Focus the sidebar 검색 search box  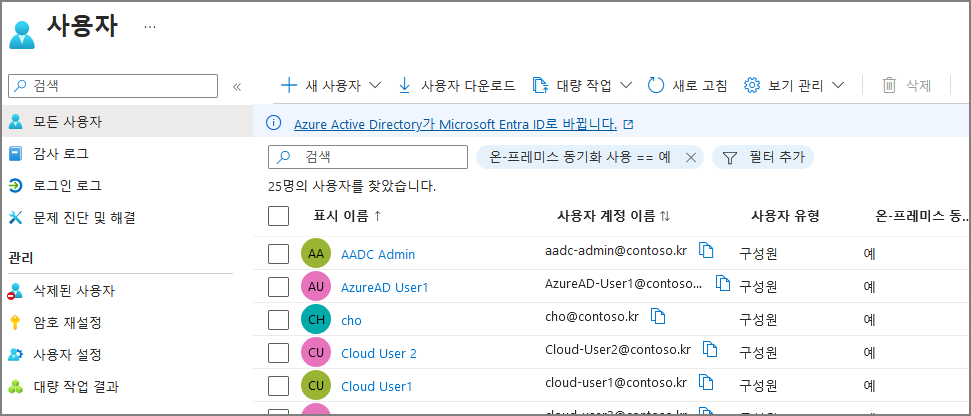point(113,86)
